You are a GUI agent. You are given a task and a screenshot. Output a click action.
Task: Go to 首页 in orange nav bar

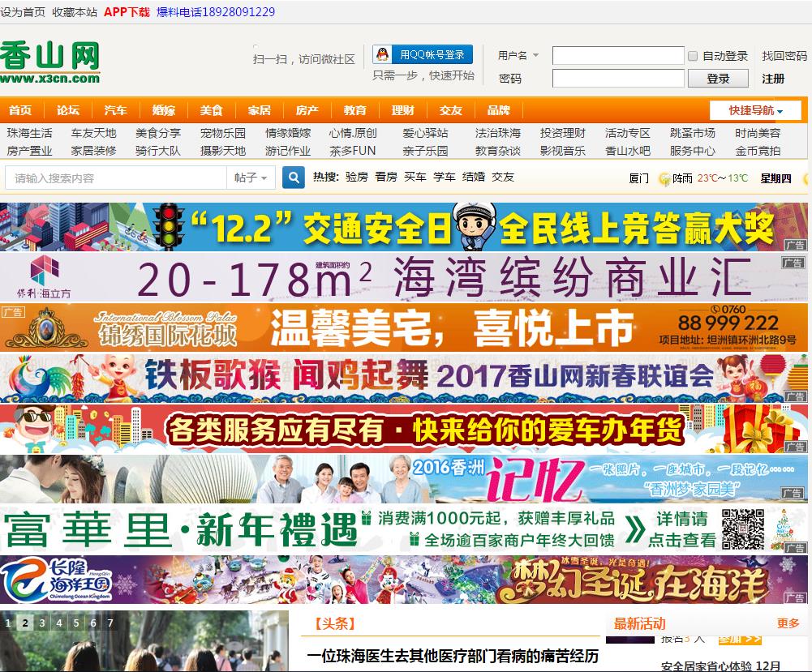[20, 110]
